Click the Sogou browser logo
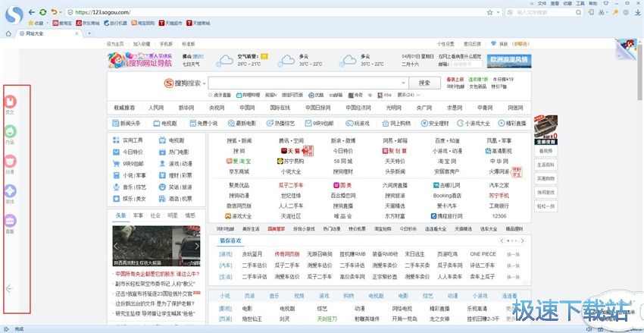Image resolution: width=644 pixels, height=333 pixels. click(14, 16)
